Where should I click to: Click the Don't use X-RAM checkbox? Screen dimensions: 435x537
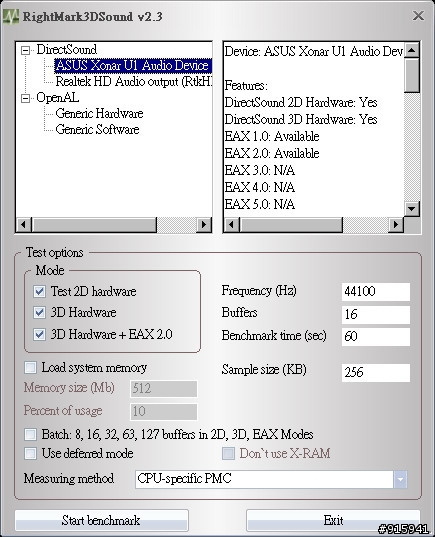228,453
